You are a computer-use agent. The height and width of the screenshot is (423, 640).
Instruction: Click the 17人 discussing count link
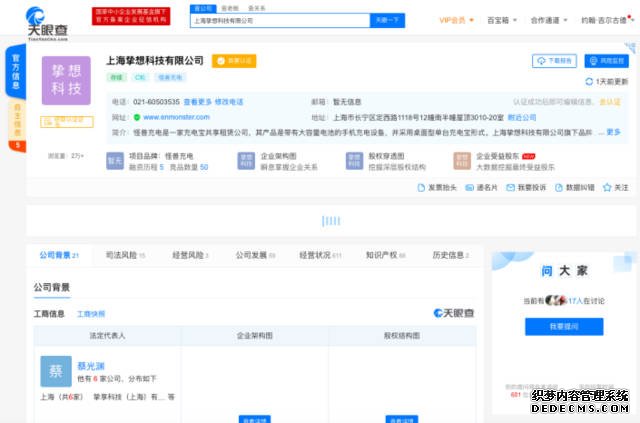(x=575, y=301)
